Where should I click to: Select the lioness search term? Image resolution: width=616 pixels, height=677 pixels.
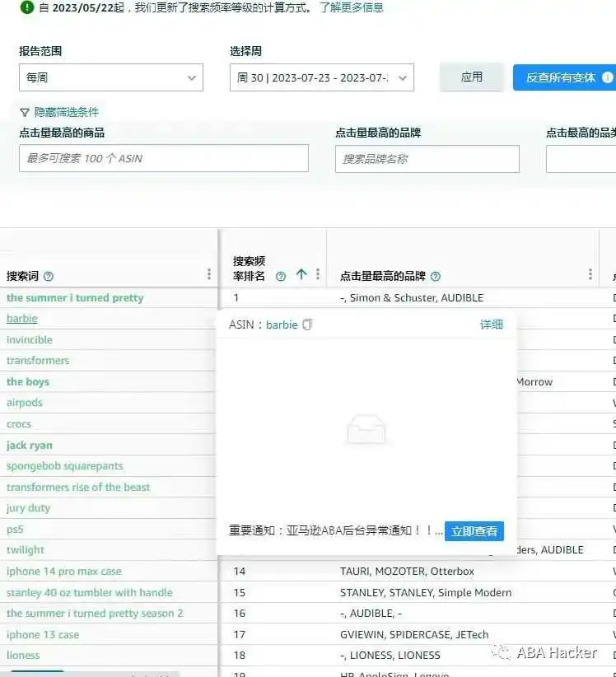[23, 656]
